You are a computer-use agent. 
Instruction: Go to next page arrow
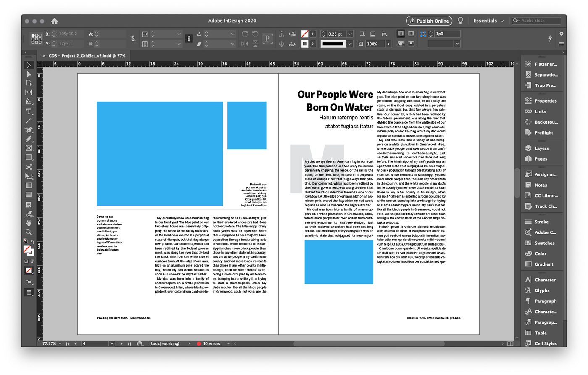pyautogui.click(x=121, y=343)
